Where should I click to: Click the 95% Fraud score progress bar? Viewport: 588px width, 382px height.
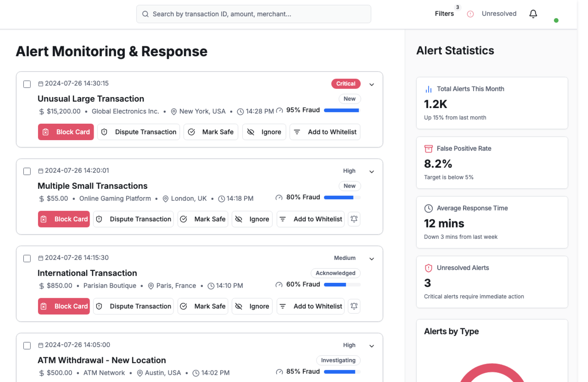tap(342, 110)
